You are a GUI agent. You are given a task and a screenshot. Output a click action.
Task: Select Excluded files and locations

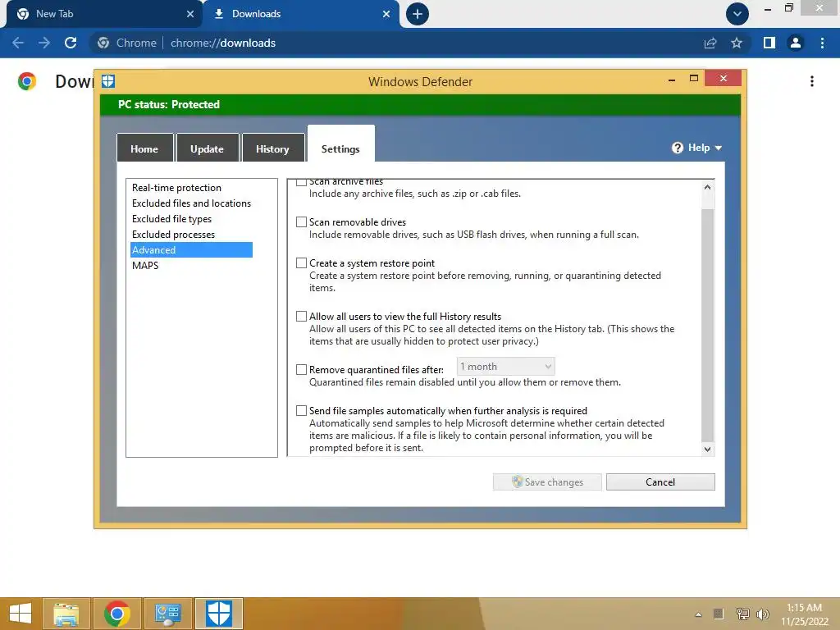pyautogui.click(x=191, y=203)
